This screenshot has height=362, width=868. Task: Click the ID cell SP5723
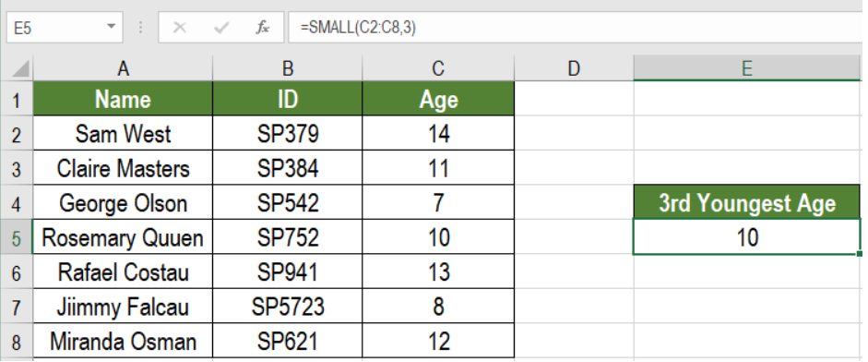coord(288,307)
